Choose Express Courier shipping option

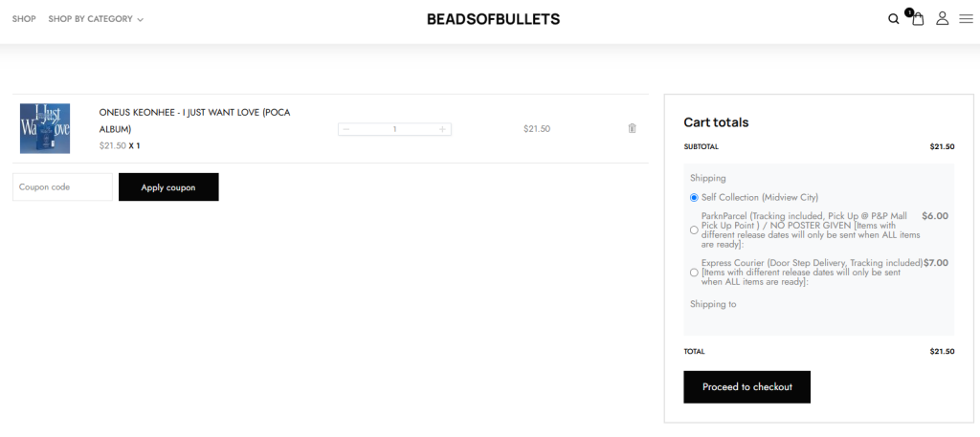694,273
